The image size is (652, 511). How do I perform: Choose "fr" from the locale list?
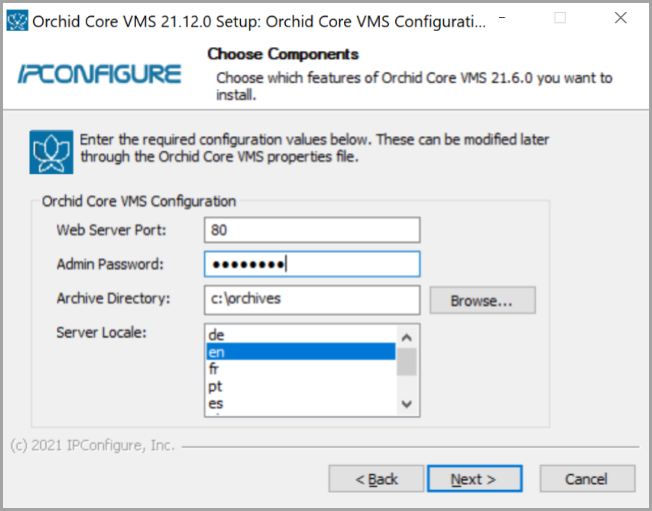[x=300, y=368]
